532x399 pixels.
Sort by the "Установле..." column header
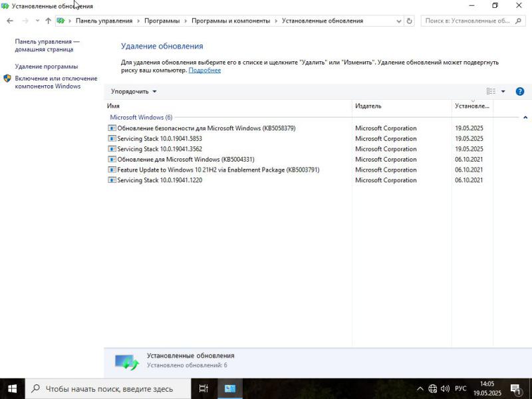point(472,106)
